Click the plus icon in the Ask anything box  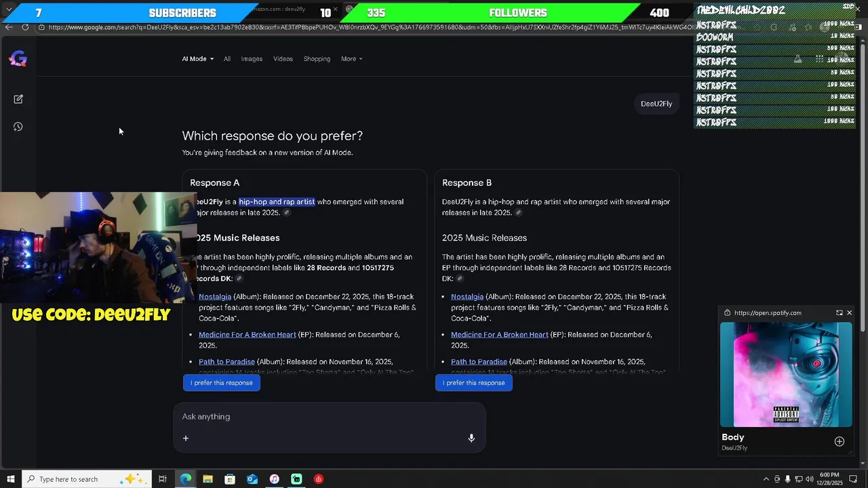tap(186, 438)
